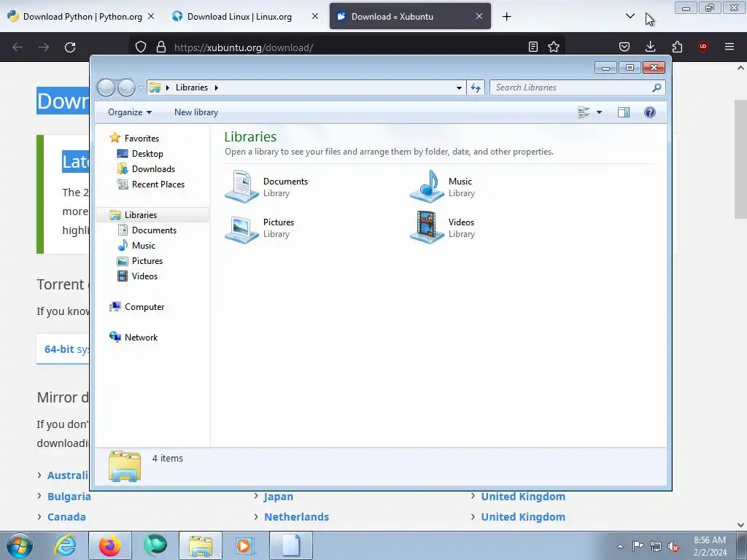Open Explorer help icon
This screenshot has height=560, width=747.
[x=650, y=112]
